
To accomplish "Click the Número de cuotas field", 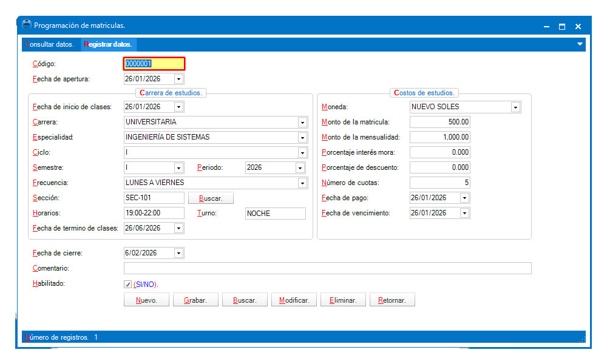I will coord(439,182).
